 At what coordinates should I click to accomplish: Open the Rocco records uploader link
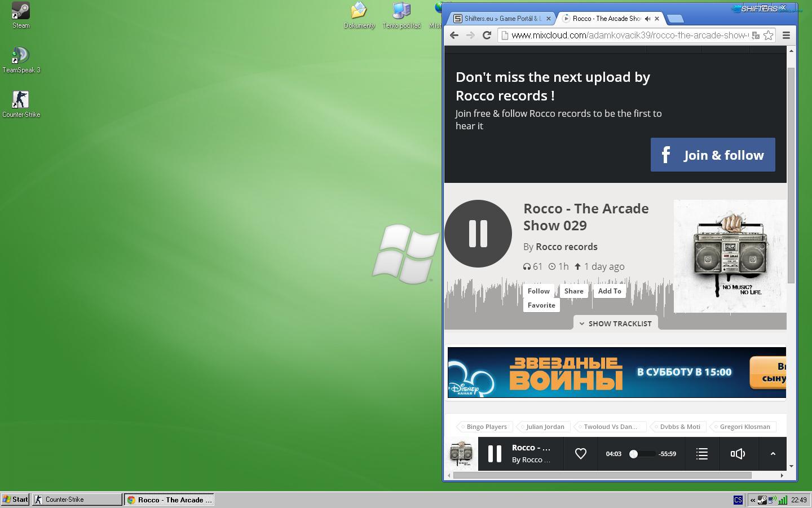coord(566,247)
